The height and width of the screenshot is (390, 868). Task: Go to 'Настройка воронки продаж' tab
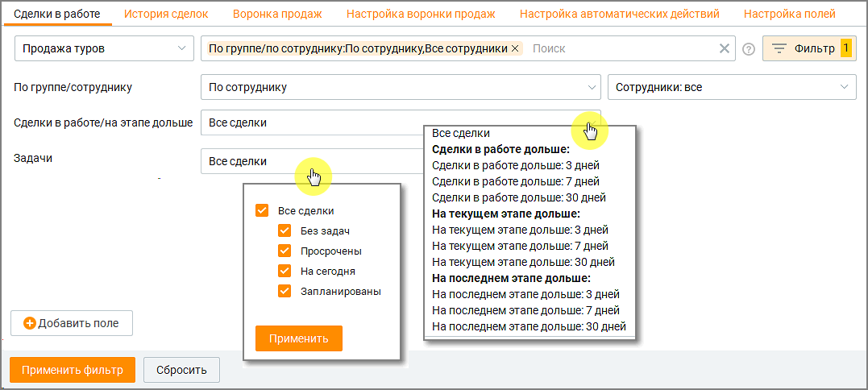point(421,14)
